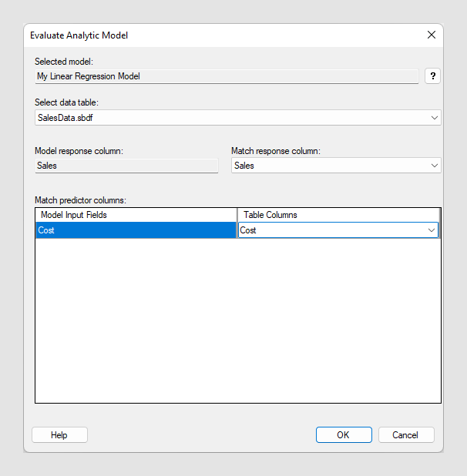Click the Table Columns column header
The image size is (467, 476).
338,215
